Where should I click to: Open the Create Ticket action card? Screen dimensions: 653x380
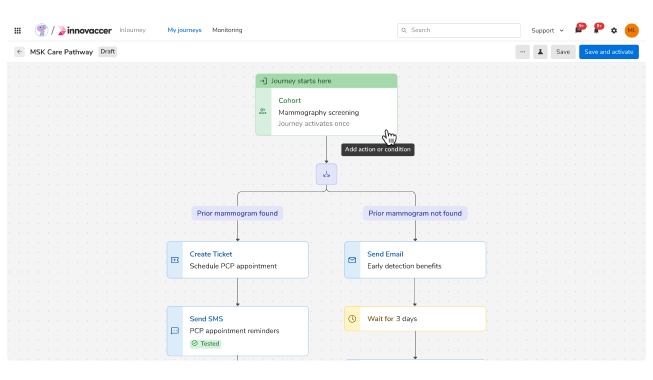[x=238, y=260]
